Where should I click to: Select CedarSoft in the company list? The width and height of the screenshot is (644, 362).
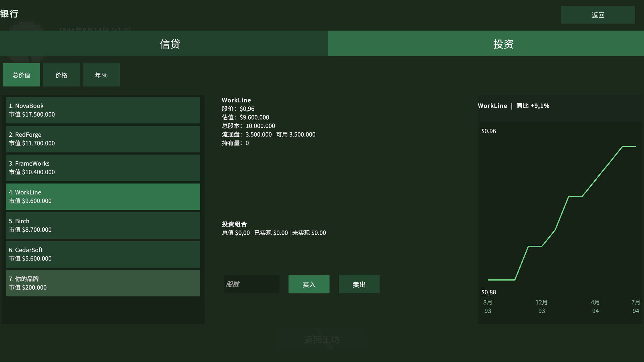point(103,254)
